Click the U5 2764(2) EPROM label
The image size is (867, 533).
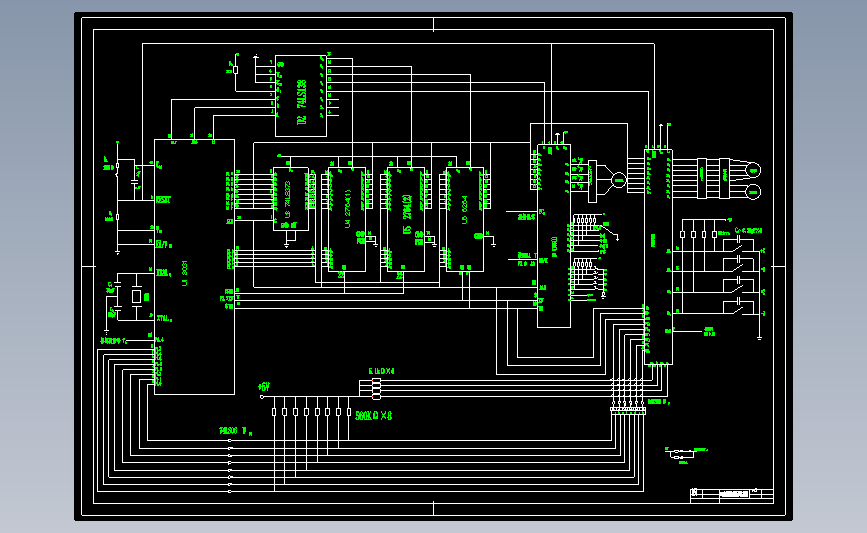click(x=408, y=214)
